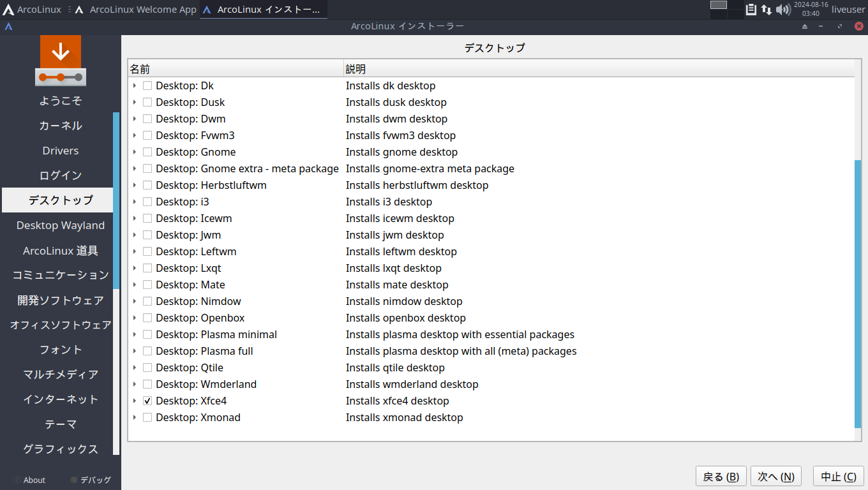Image resolution: width=868 pixels, height=490 pixels.
Task: Click the About info icon
Action: [x=17, y=480]
